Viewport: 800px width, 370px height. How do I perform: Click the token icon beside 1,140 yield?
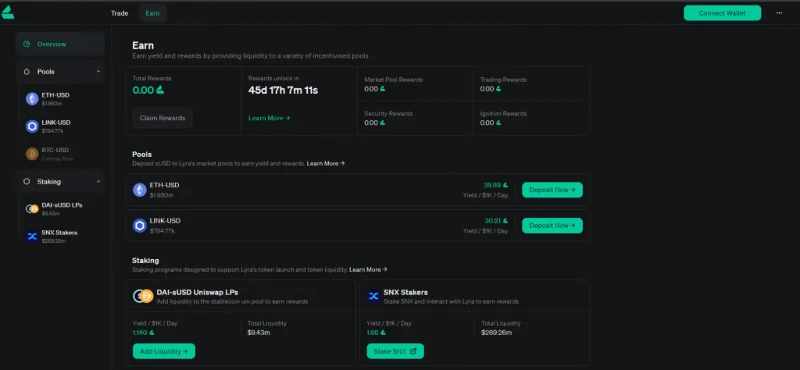coord(152,332)
